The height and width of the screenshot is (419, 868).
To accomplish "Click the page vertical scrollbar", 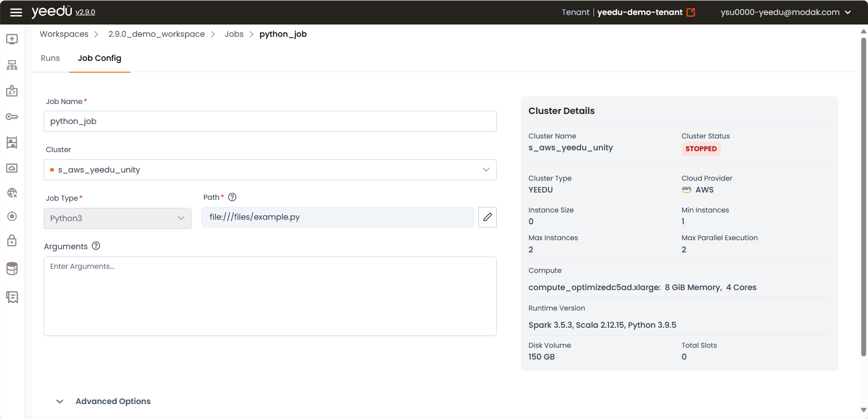I will [863, 197].
